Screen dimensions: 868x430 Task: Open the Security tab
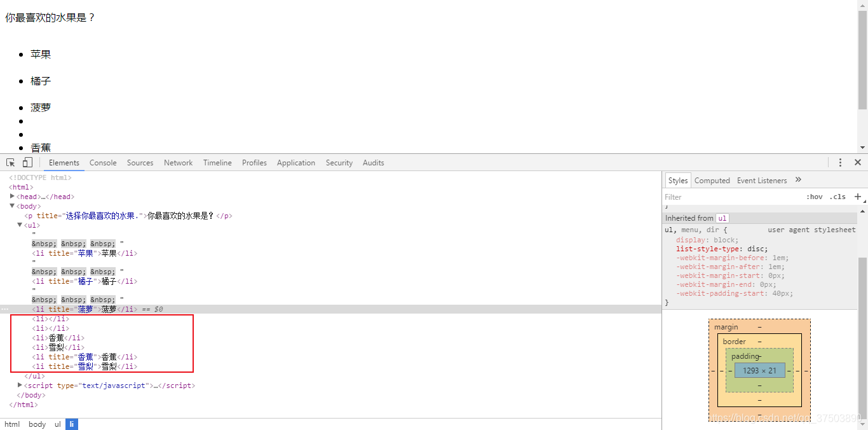(x=339, y=163)
